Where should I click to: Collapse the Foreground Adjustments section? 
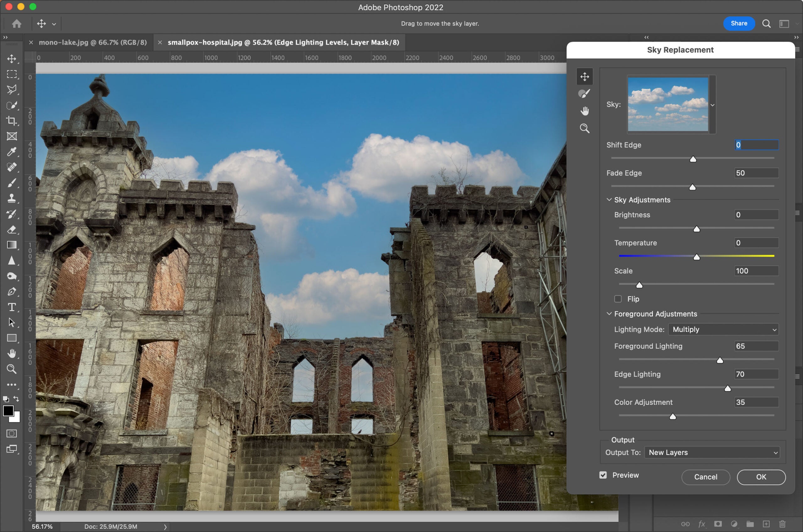pyautogui.click(x=609, y=313)
